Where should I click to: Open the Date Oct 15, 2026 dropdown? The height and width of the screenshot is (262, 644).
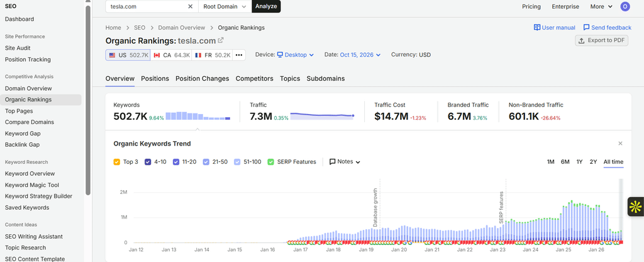[360, 55]
